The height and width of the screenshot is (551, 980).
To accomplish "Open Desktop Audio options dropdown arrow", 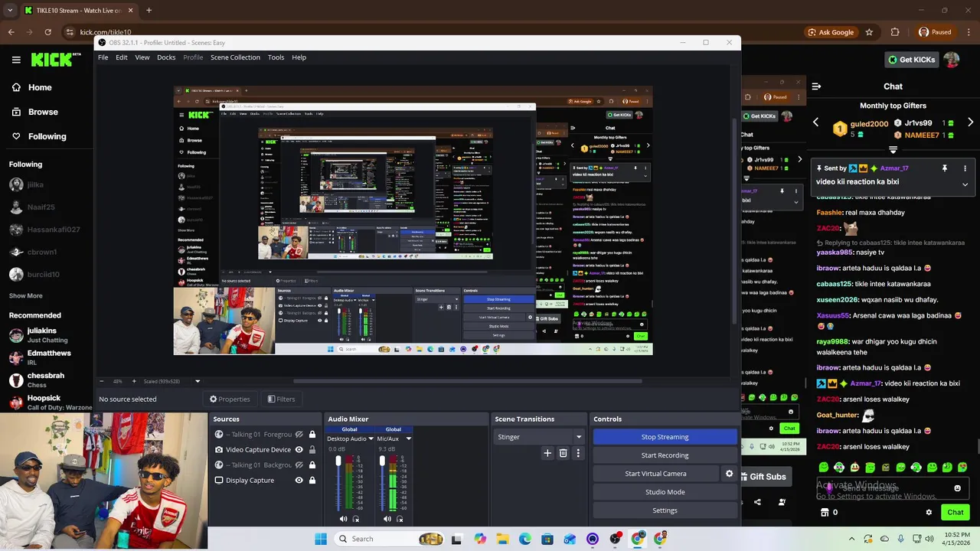I will 371,439.
